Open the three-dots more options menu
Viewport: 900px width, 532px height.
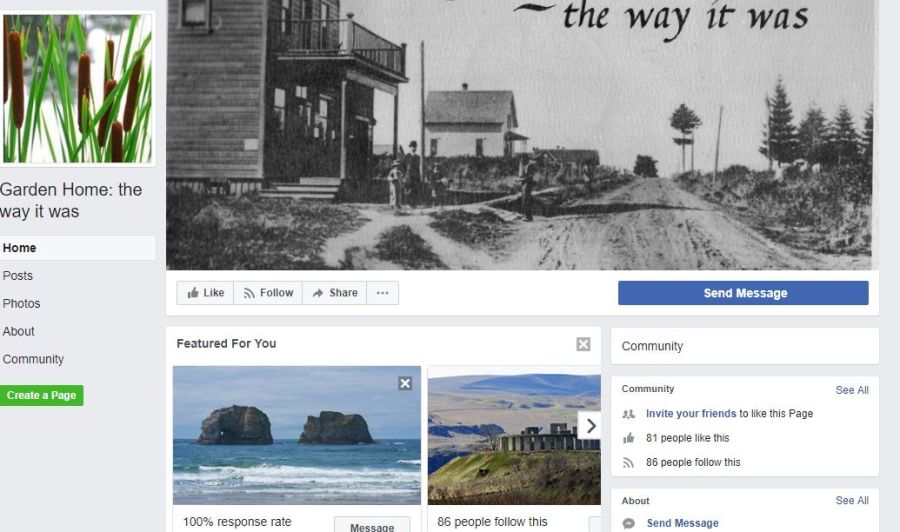[382, 293]
